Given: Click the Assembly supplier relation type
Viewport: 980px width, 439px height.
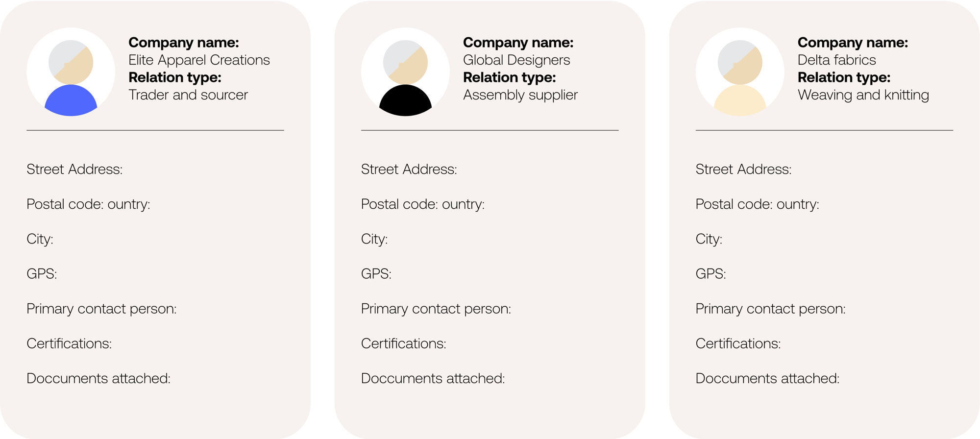Looking at the screenshot, I should point(520,95).
